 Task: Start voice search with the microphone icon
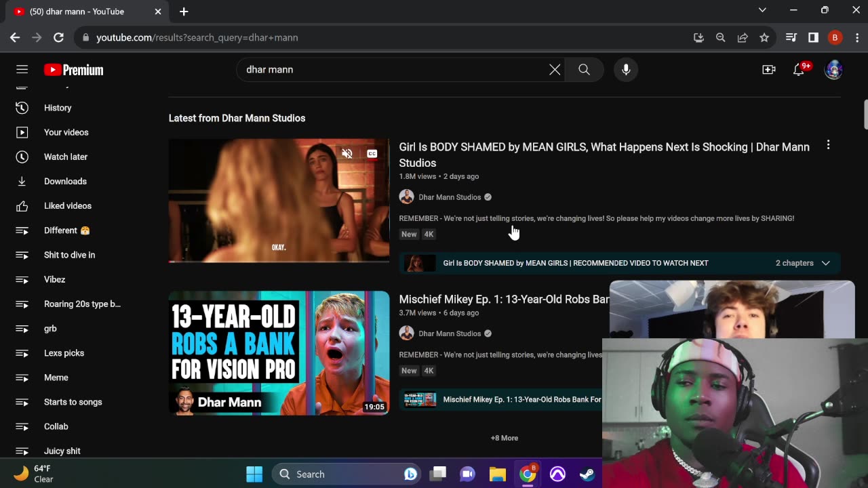626,69
